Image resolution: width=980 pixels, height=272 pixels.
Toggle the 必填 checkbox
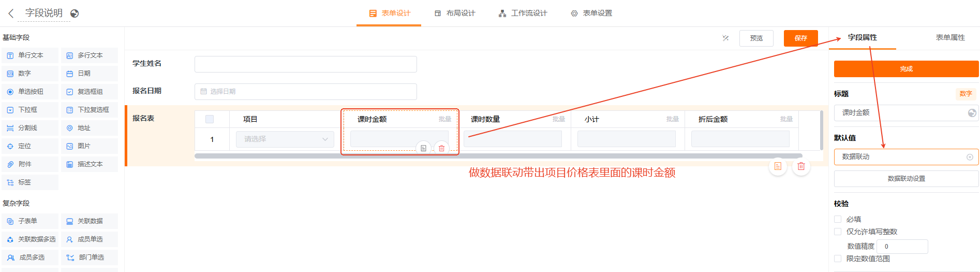click(838, 219)
